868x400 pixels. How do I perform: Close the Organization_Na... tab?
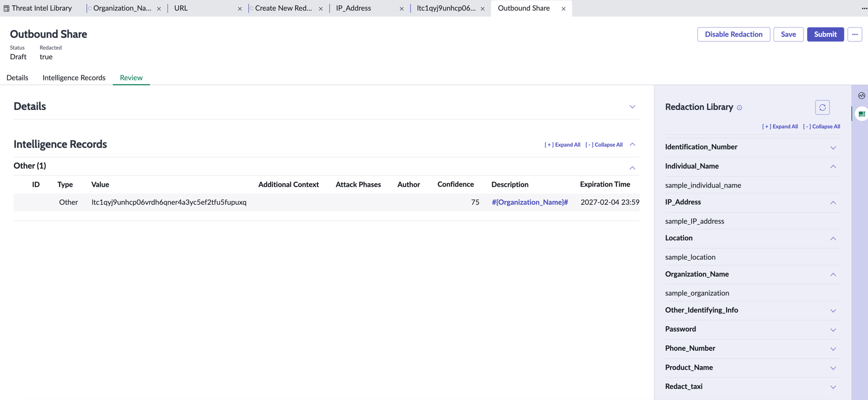point(159,8)
